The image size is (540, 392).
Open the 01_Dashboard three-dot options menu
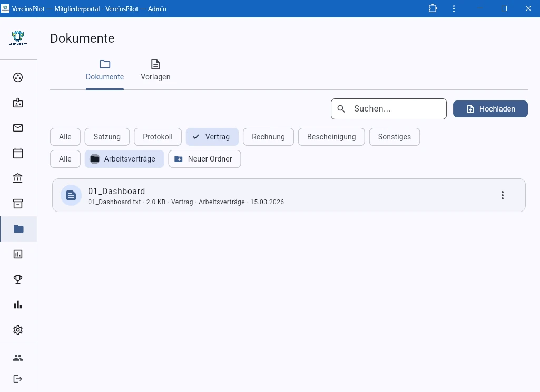pyautogui.click(x=502, y=195)
